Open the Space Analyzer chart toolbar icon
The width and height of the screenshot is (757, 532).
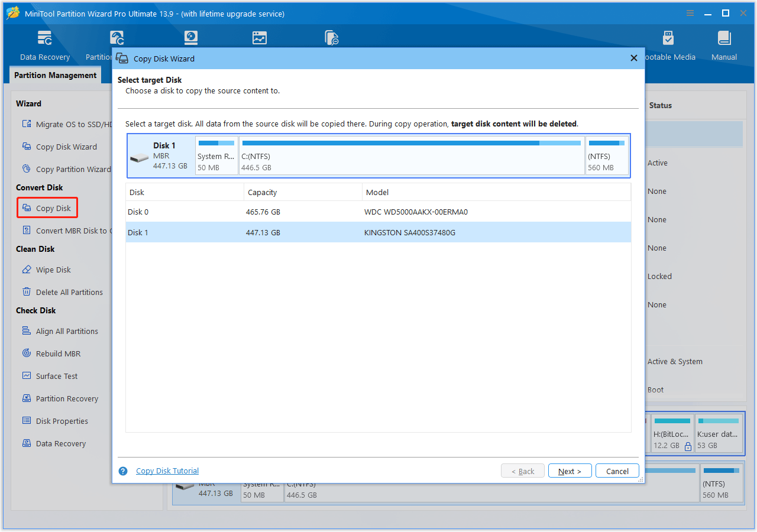260,38
